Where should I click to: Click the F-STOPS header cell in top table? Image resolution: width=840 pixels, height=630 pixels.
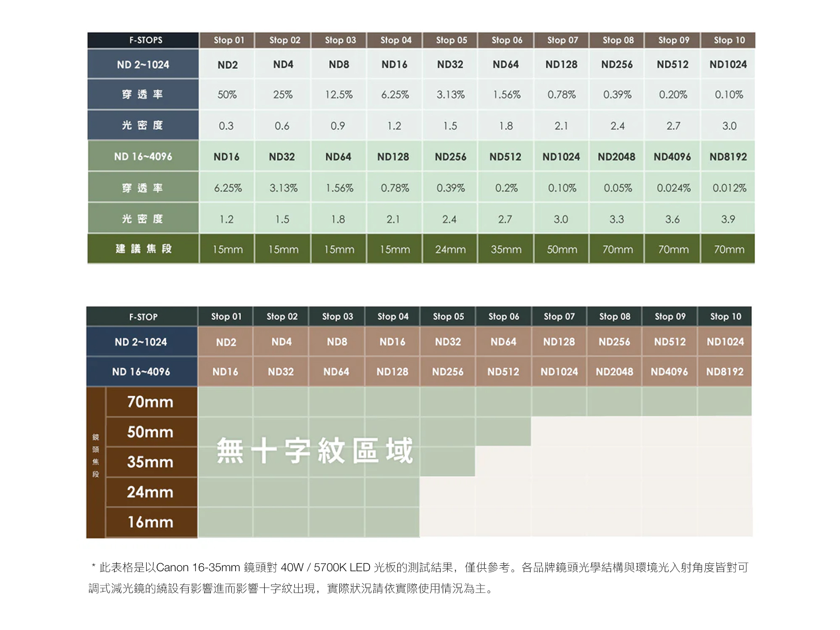[x=143, y=40]
